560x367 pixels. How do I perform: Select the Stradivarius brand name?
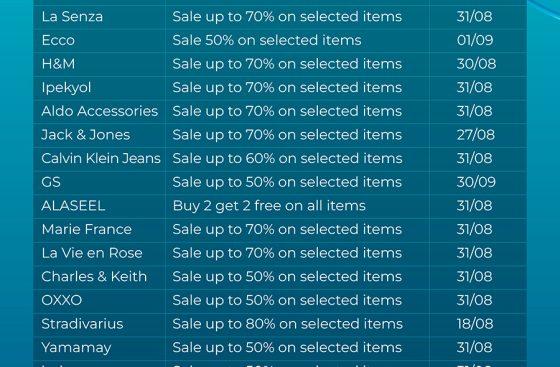click(82, 324)
